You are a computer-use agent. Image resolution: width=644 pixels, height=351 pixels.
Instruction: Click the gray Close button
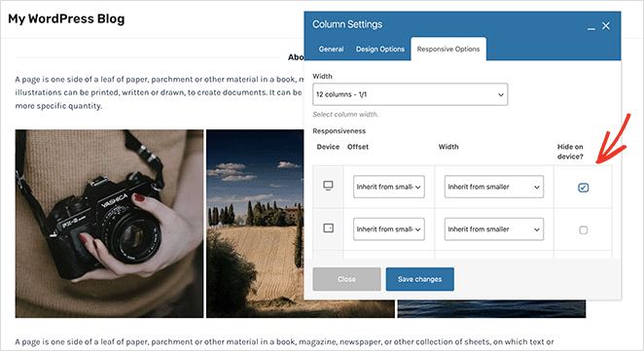346,279
